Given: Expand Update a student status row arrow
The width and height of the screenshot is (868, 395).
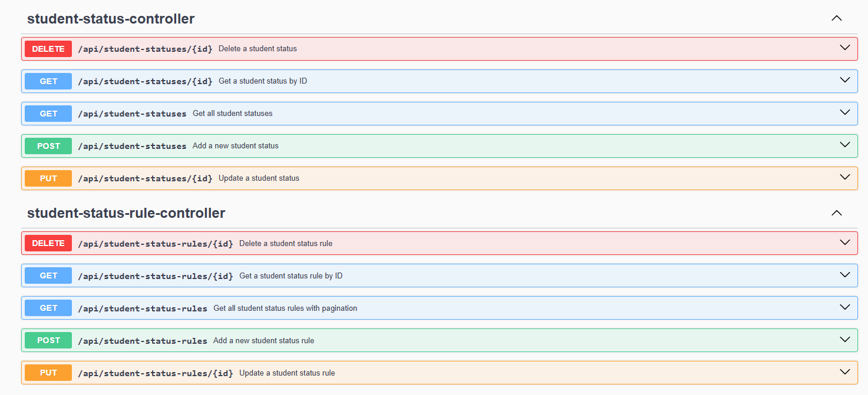Looking at the screenshot, I should click(x=845, y=177).
